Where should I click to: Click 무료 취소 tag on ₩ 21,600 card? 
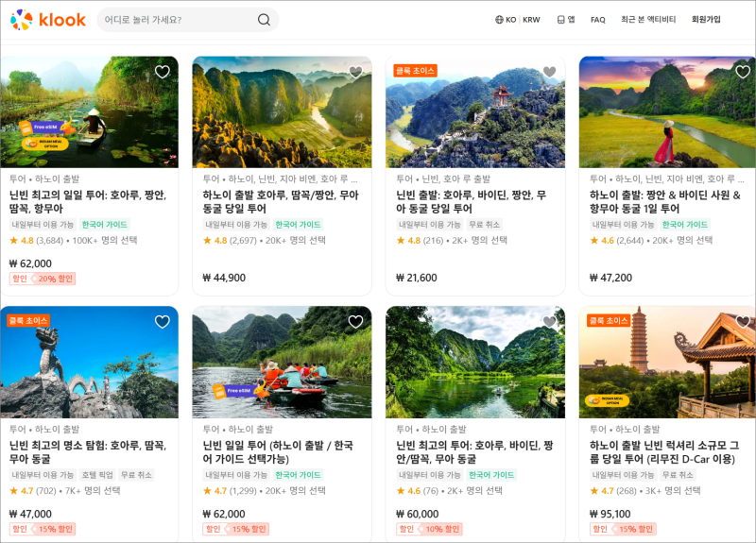coord(485,225)
